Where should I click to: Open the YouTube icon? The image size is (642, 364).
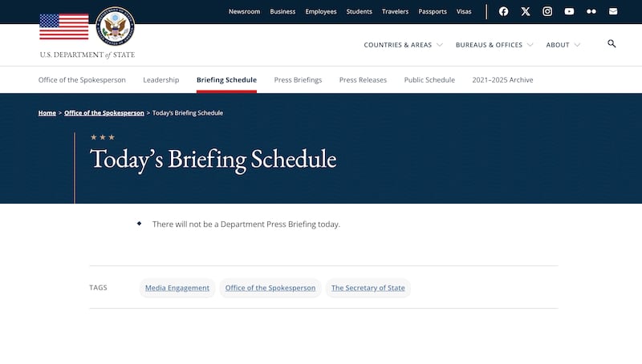coord(569,11)
